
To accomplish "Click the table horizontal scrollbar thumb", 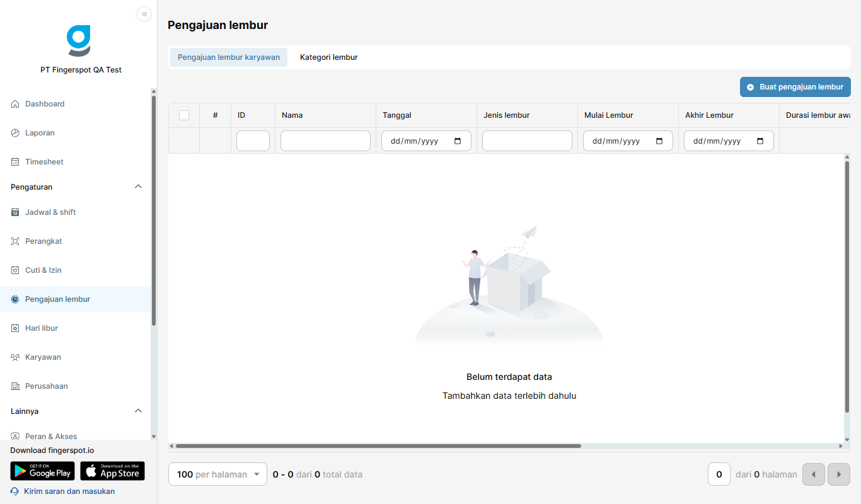I will click(378, 446).
